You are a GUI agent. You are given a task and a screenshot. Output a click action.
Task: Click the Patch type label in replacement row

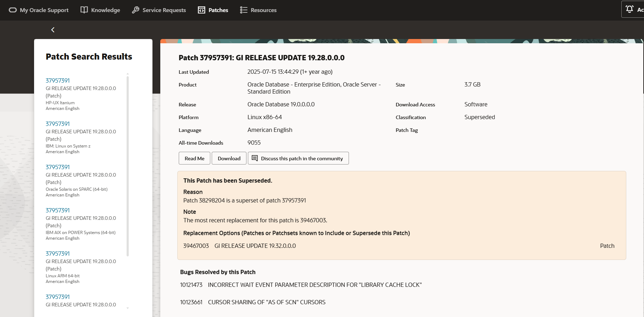tap(607, 246)
